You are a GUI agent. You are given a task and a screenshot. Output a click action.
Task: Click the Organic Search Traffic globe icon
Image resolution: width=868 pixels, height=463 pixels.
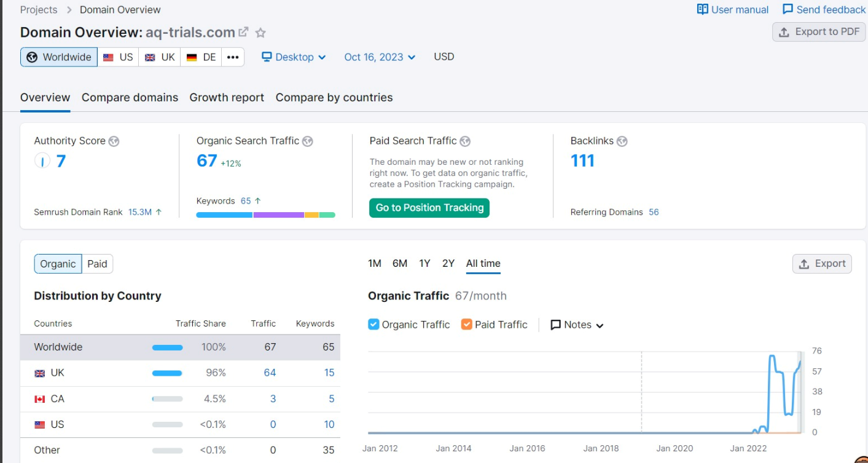point(308,141)
